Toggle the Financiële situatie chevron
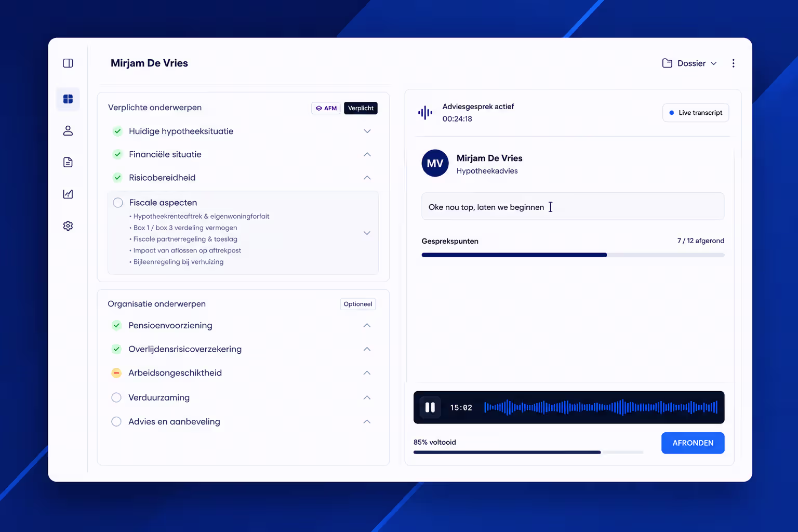This screenshot has height=532, width=798. click(367, 154)
